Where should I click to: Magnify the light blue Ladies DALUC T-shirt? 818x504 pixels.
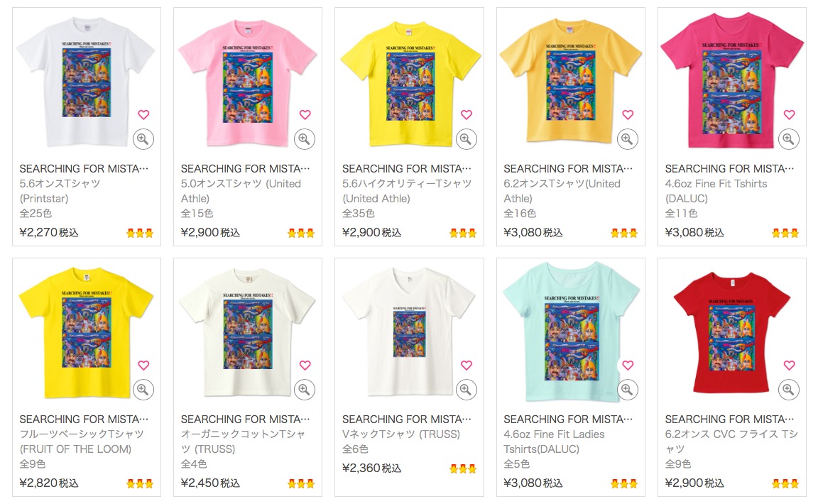click(627, 390)
